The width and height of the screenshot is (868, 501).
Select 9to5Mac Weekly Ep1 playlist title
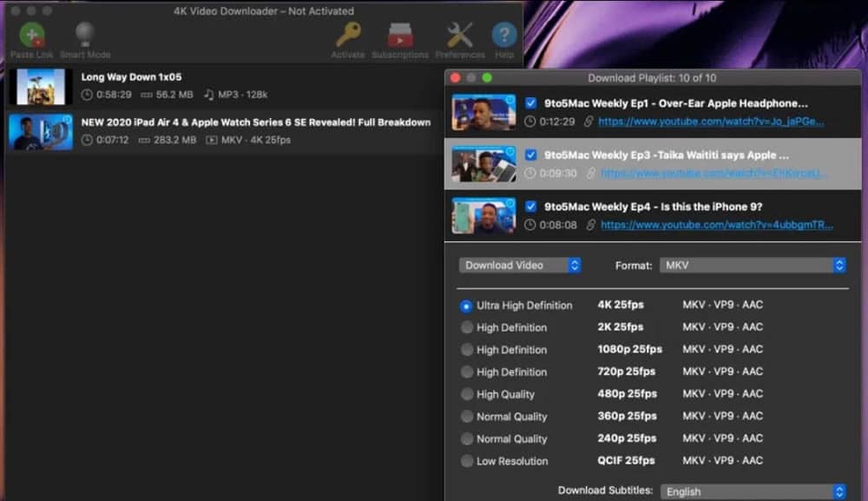click(676, 103)
